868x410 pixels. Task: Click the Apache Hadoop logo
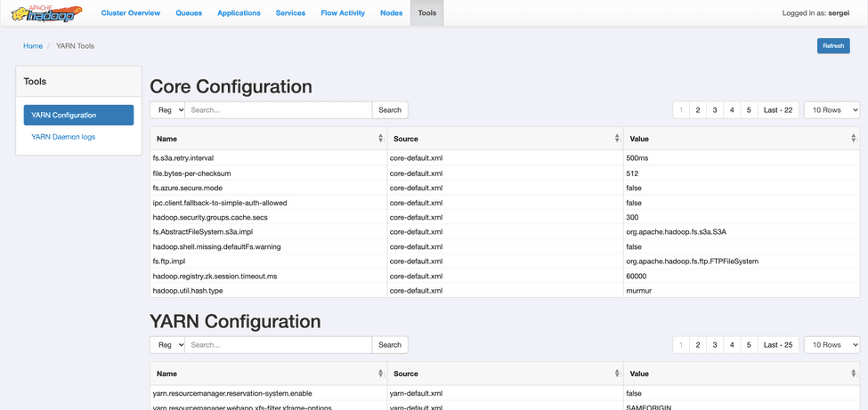tap(46, 13)
